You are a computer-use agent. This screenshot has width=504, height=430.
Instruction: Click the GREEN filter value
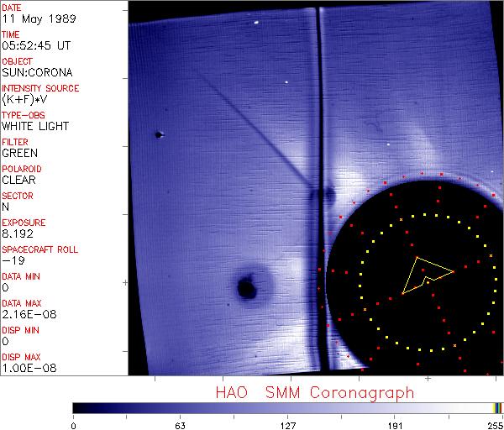[19, 153]
